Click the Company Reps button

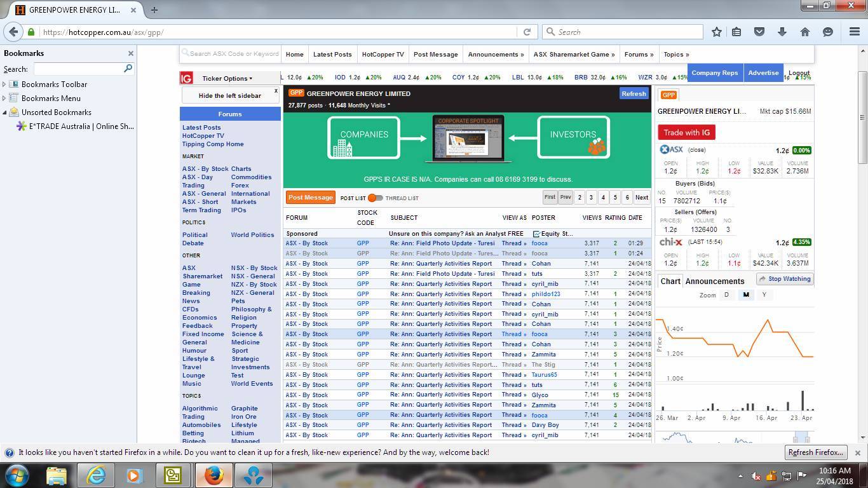715,72
